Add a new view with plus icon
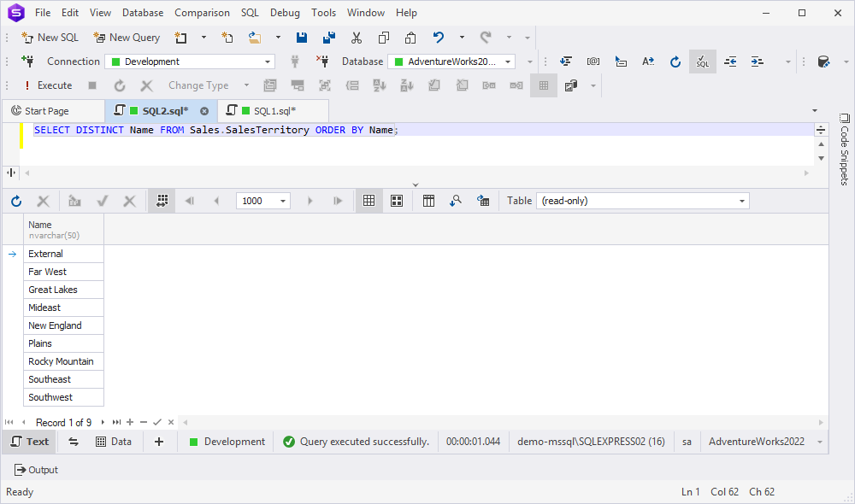This screenshot has width=855, height=504. click(159, 442)
